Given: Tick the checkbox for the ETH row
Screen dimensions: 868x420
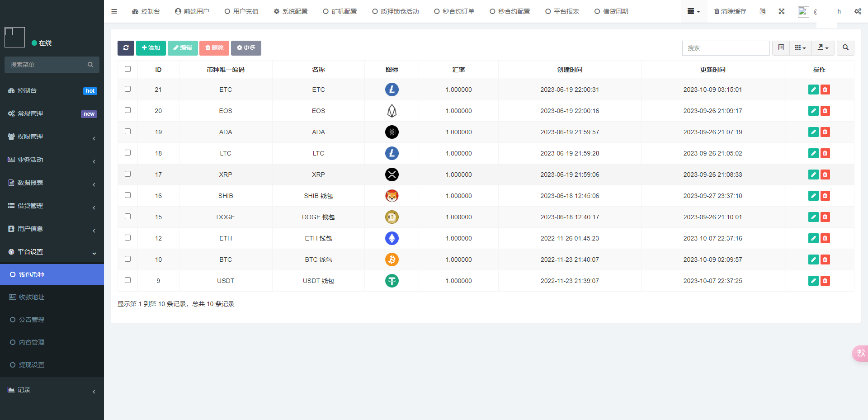Looking at the screenshot, I should (127, 238).
